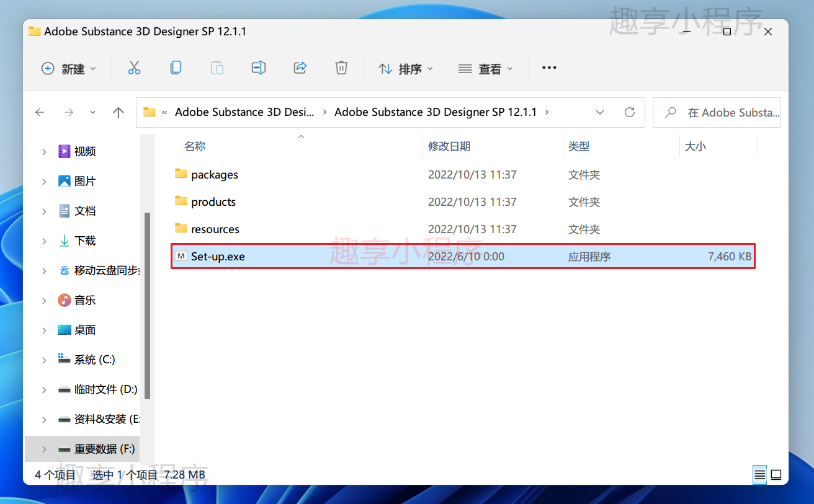814x504 pixels.
Task: Select the packages folder name
Action: tap(215, 175)
